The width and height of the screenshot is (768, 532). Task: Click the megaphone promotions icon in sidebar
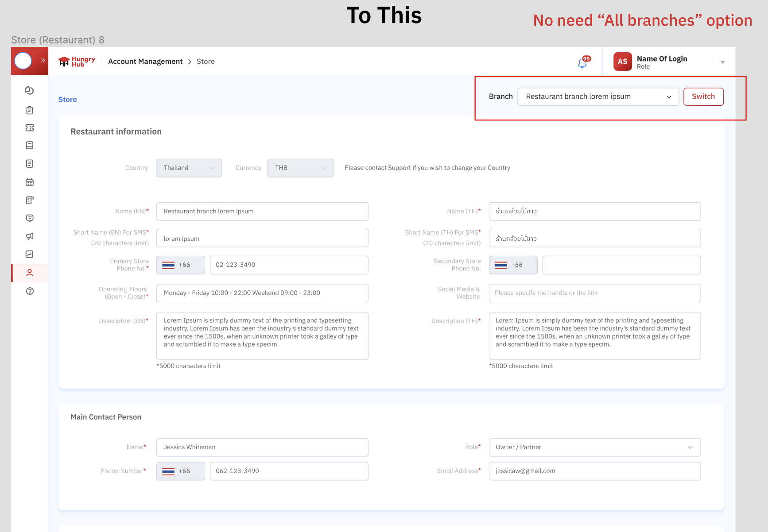(29, 236)
